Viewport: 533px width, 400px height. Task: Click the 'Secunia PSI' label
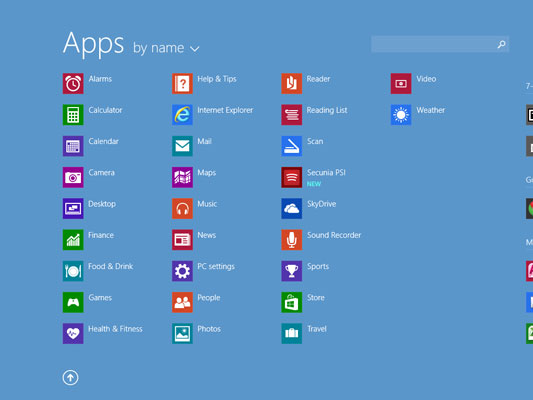click(x=326, y=173)
